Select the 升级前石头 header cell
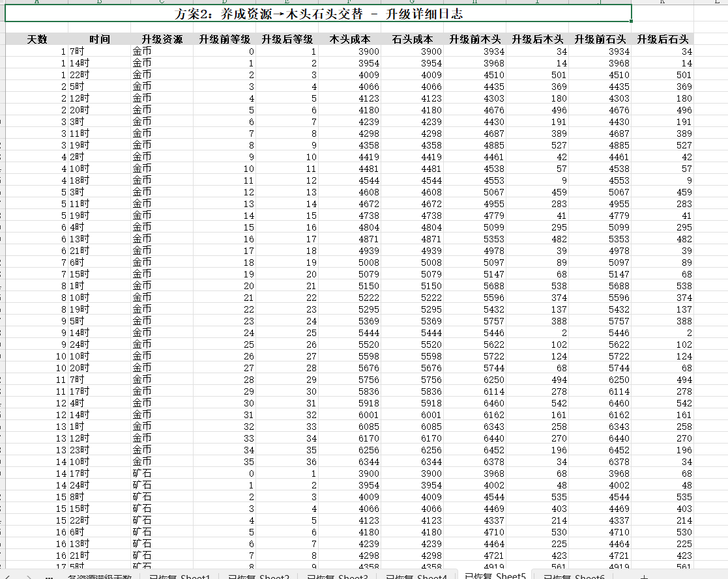Image resolution: width=728 pixels, height=579 pixels. [x=600, y=40]
